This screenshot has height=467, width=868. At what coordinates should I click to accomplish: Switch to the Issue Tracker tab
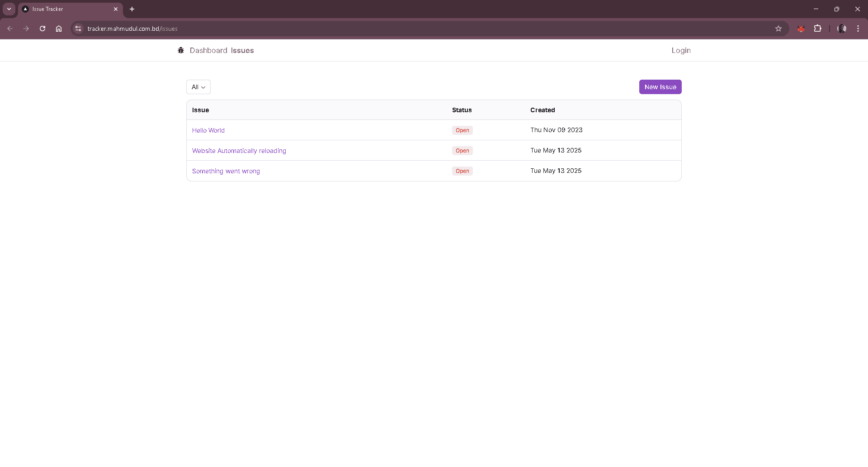point(63,9)
